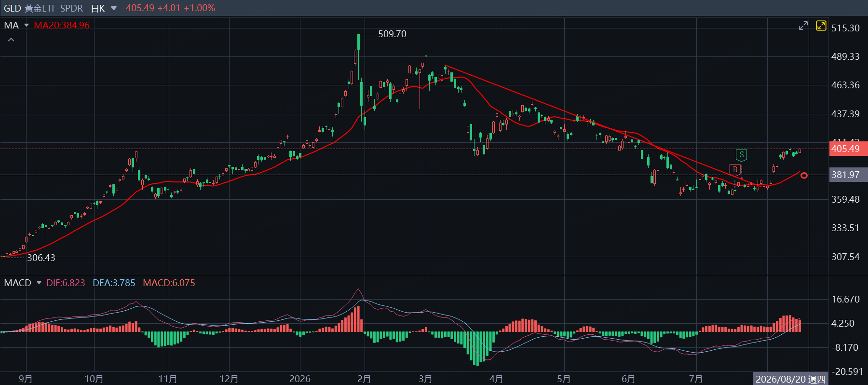Image resolution: width=868 pixels, height=385 pixels.
Task: Click the DIF:6.823 legend value
Action: pos(66,283)
